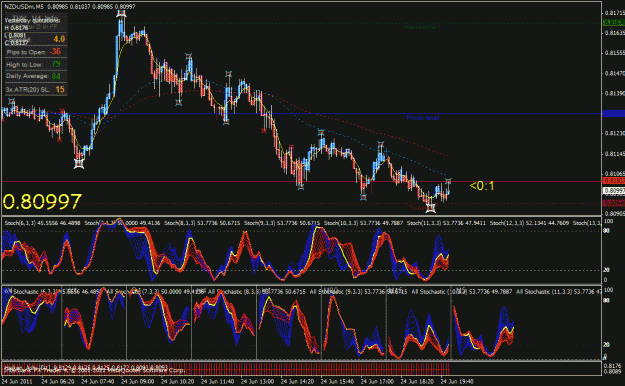Click the blue pivot marker on price scale
625x386 pixels.
pyautogui.click(x=613, y=114)
